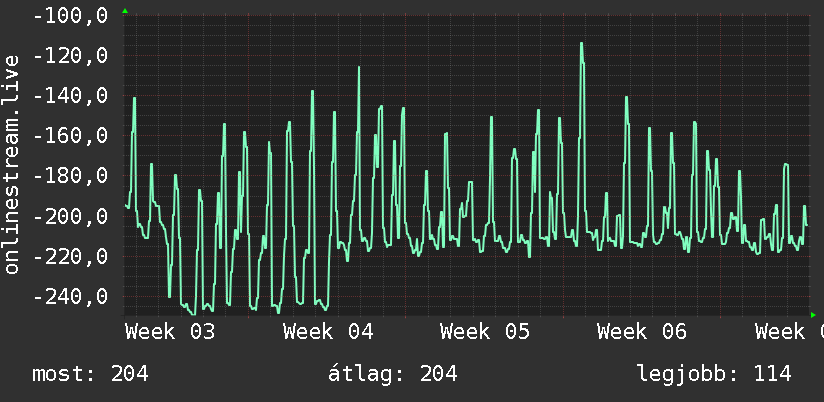Click the '-240,0' y-axis label

click(70, 296)
